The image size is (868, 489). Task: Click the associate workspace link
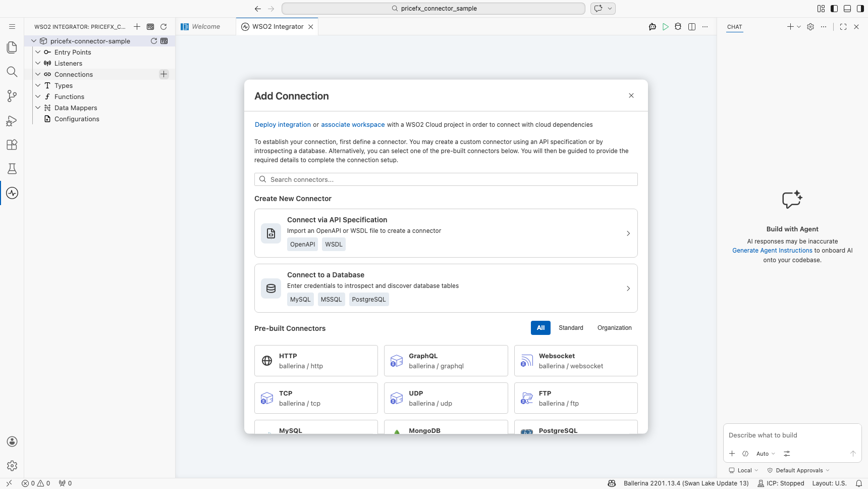coord(353,125)
